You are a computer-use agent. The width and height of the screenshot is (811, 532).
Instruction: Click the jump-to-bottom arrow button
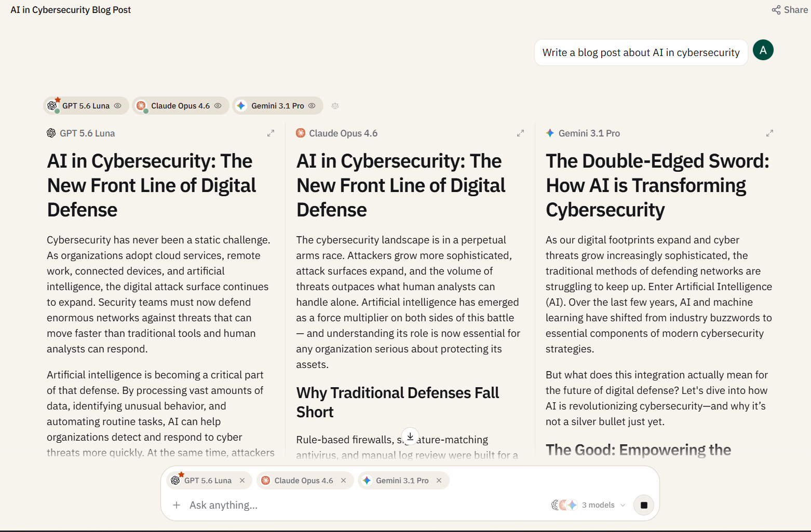pos(410,437)
